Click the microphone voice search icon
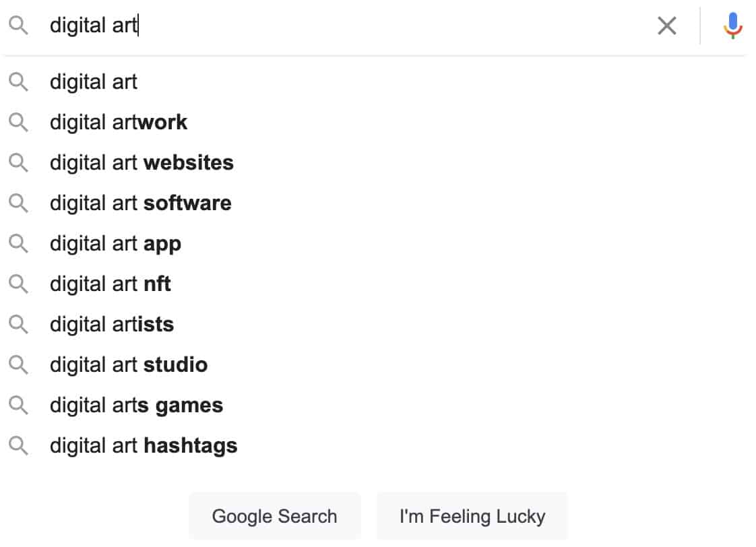756x547 pixels. click(x=732, y=26)
